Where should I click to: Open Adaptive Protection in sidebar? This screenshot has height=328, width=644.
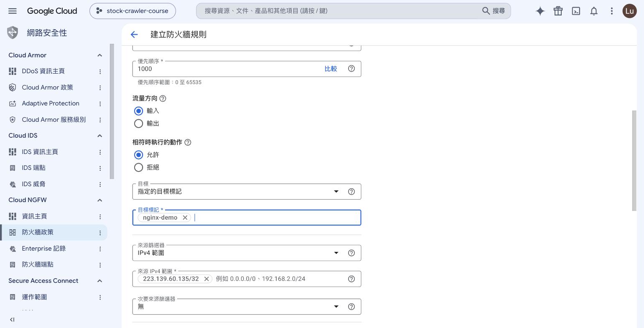(x=51, y=103)
